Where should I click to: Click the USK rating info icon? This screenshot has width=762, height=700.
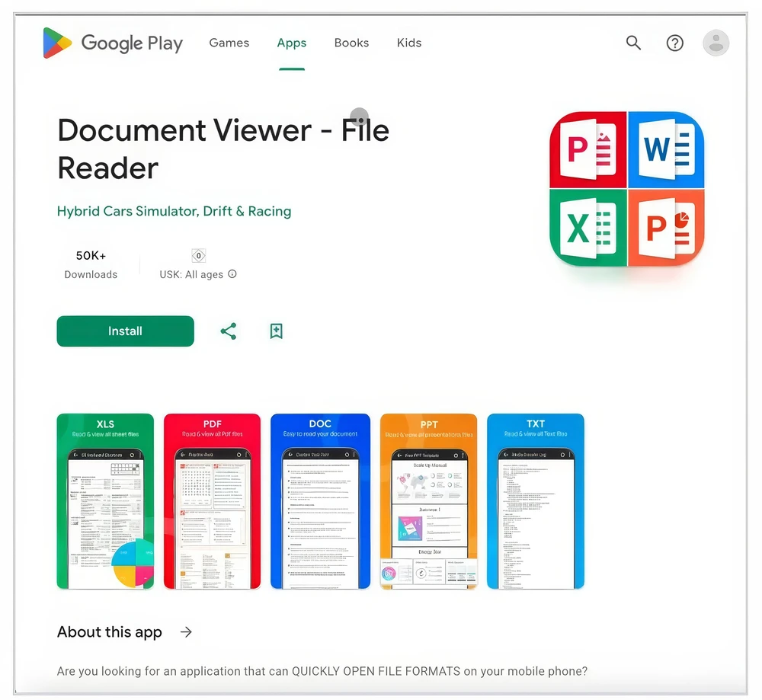pyautogui.click(x=231, y=274)
